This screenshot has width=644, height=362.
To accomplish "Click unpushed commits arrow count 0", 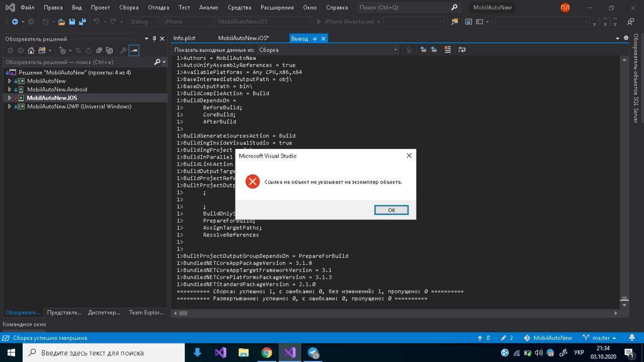I will [x=483, y=338].
